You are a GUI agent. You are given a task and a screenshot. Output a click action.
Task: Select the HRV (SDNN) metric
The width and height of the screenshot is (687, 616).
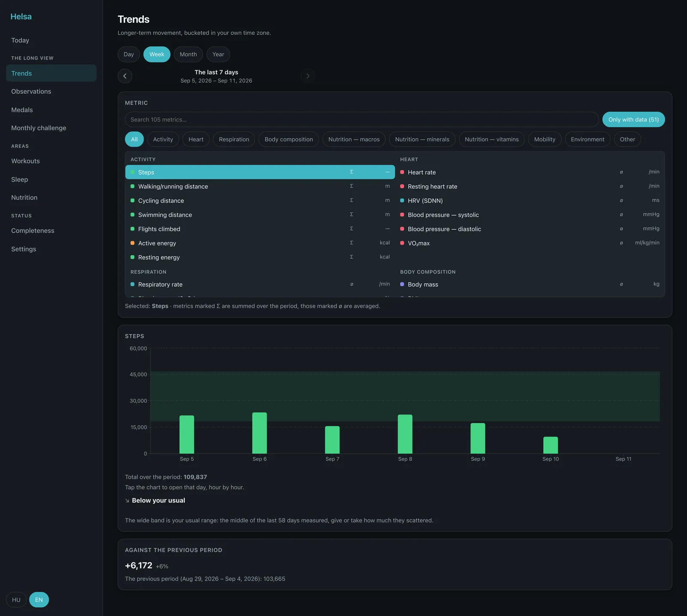click(530, 201)
